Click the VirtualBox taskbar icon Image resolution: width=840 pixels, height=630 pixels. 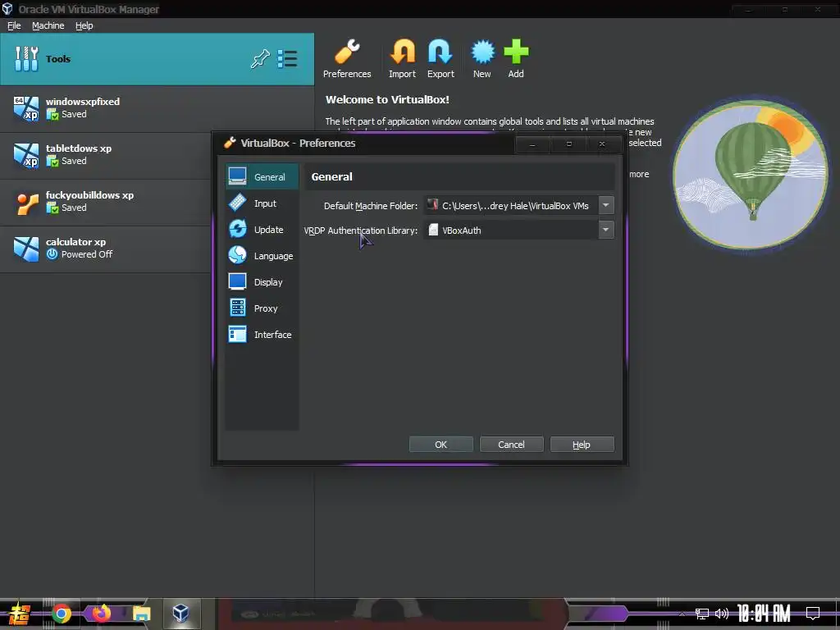pos(180,613)
